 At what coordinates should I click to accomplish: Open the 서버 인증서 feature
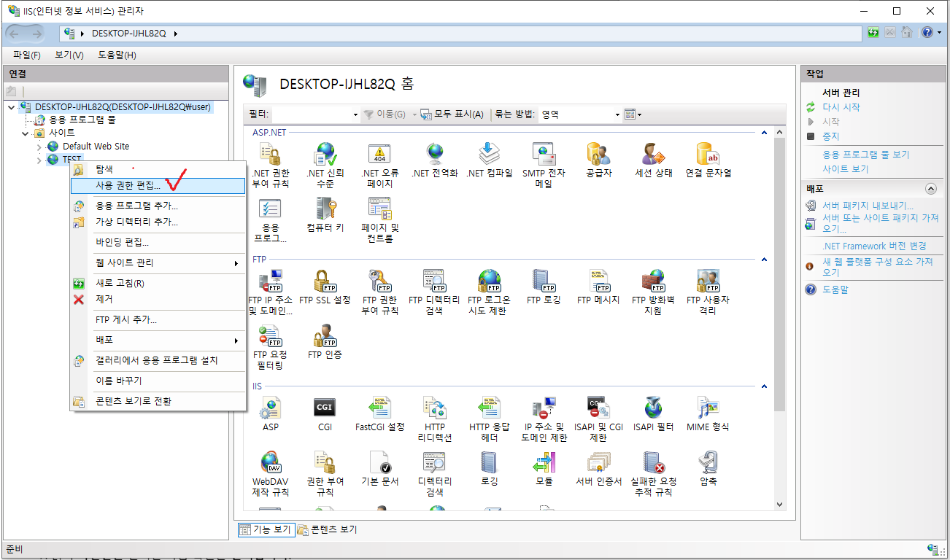[598, 468]
